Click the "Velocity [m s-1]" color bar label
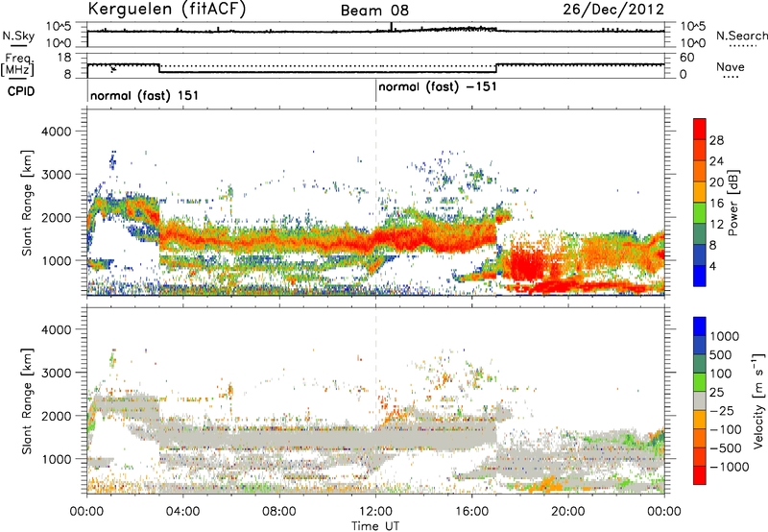 click(x=758, y=400)
